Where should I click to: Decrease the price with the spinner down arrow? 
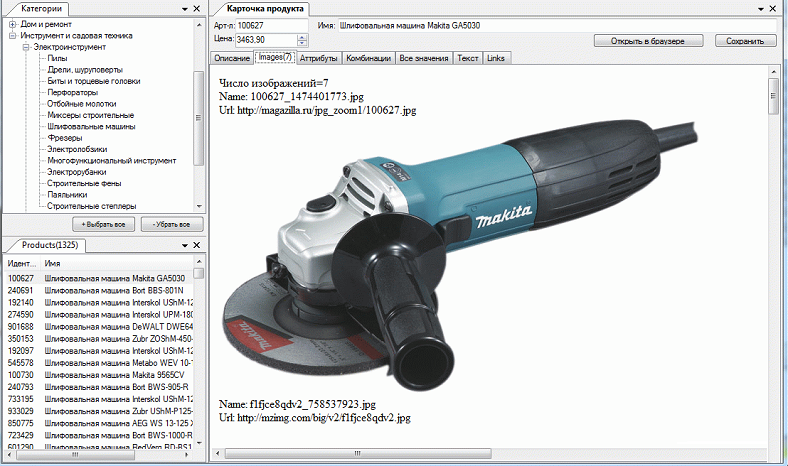(x=302, y=43)
